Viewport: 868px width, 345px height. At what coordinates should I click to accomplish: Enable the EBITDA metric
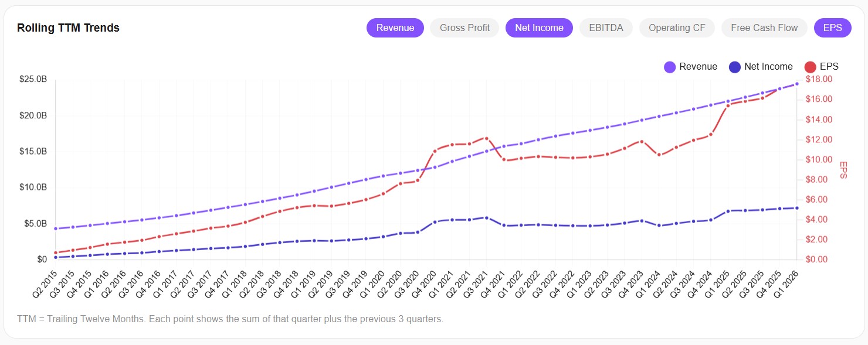(606, 28)
